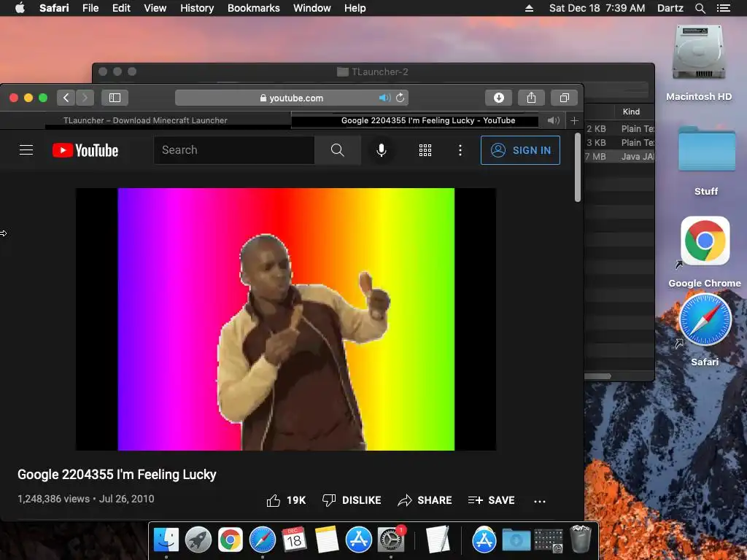Open the View menu
The image size is (747, 560).
click(x=155, y=8)
